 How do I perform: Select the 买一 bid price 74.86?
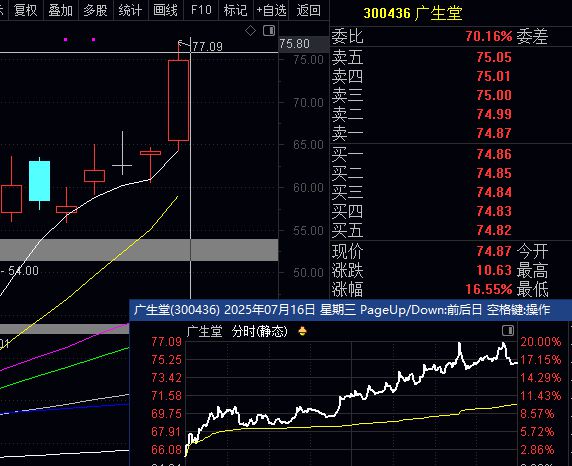(x=494, y=154)
